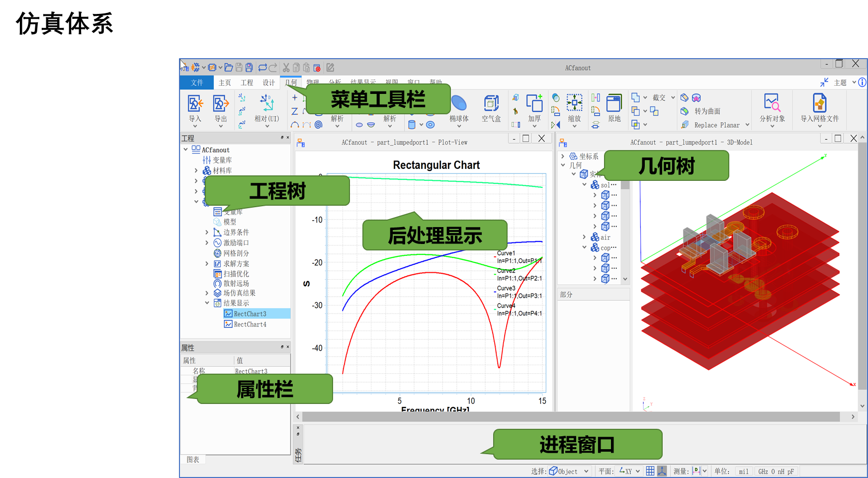Toggle the grid display in status bar
The image size is (868, 478).
pyautogui.click(x=650, y=471)
